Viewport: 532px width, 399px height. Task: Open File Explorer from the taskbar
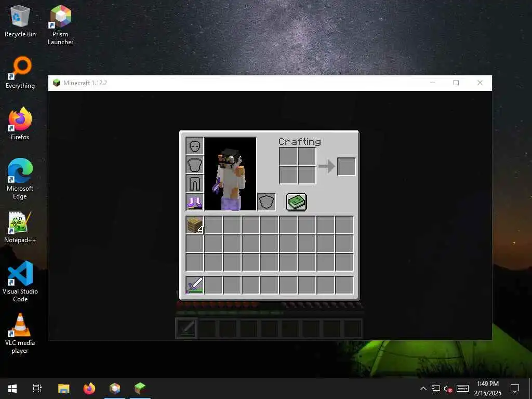(63, 389)
